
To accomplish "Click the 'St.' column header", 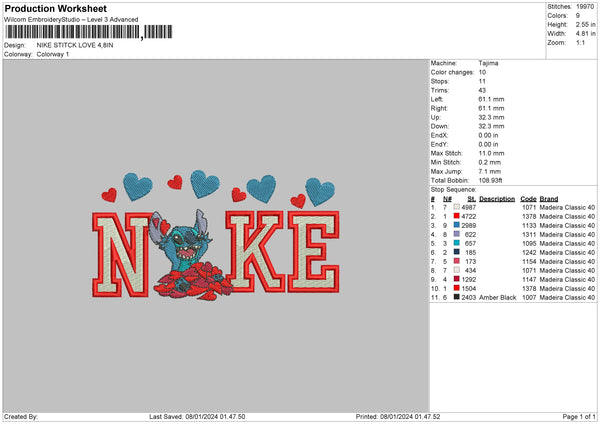I will click(472, 199).
